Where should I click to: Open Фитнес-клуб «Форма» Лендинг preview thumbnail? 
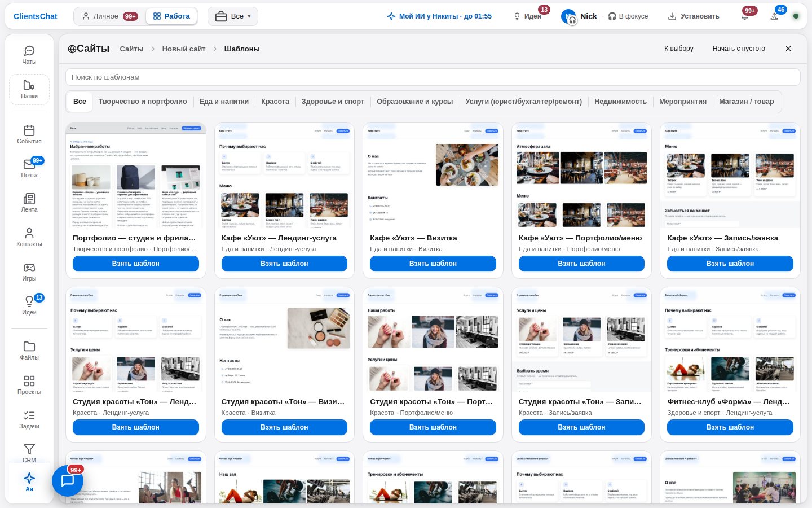point(730,340)
